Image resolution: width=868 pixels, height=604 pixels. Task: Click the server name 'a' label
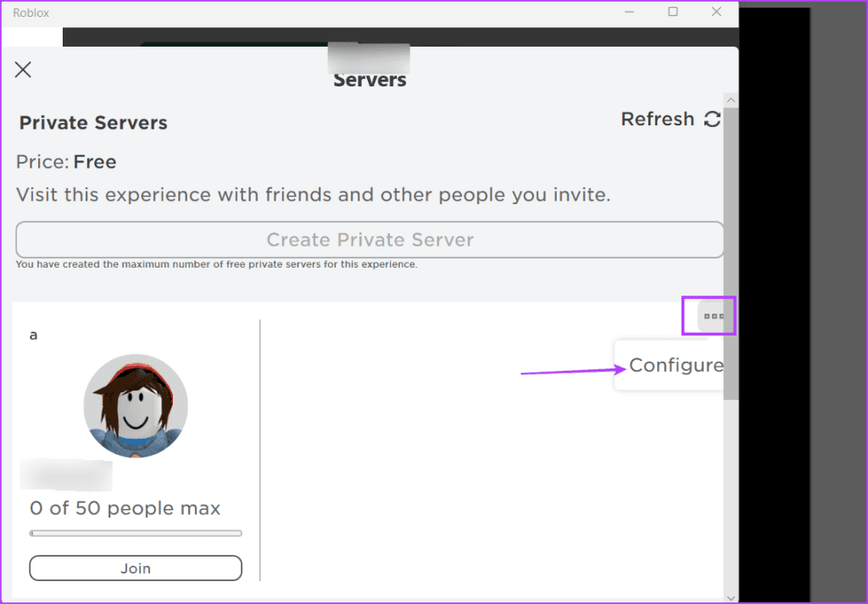tap(33, 335)
